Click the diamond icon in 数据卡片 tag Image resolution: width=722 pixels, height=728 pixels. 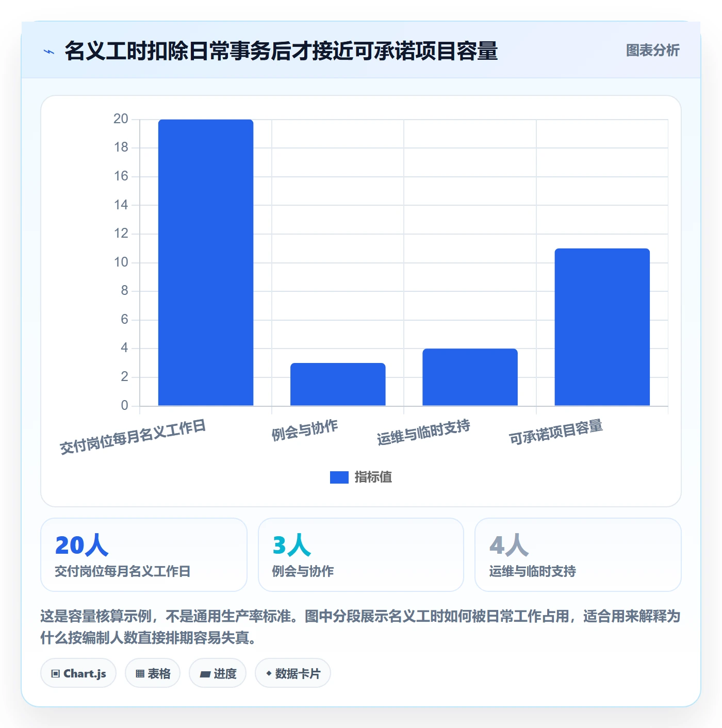(269, 673)
